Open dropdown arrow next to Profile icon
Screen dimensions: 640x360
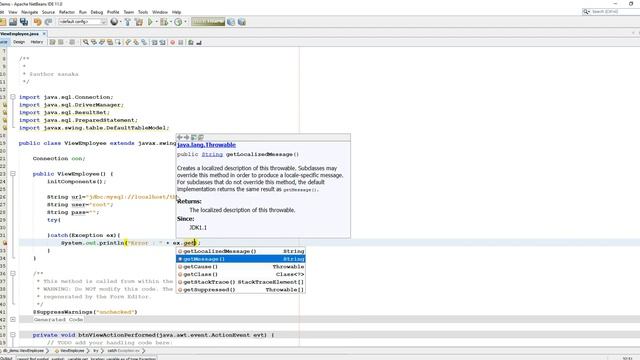click(x=185, y=22)
